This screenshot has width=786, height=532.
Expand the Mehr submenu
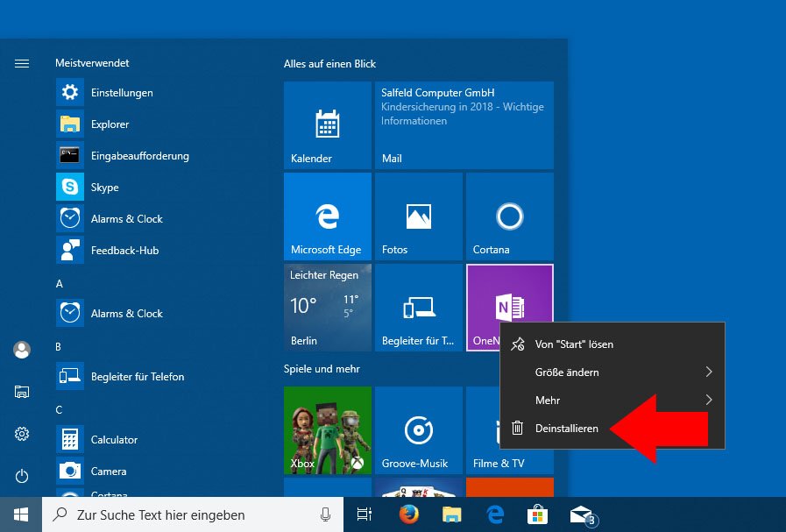coord(548,400)
